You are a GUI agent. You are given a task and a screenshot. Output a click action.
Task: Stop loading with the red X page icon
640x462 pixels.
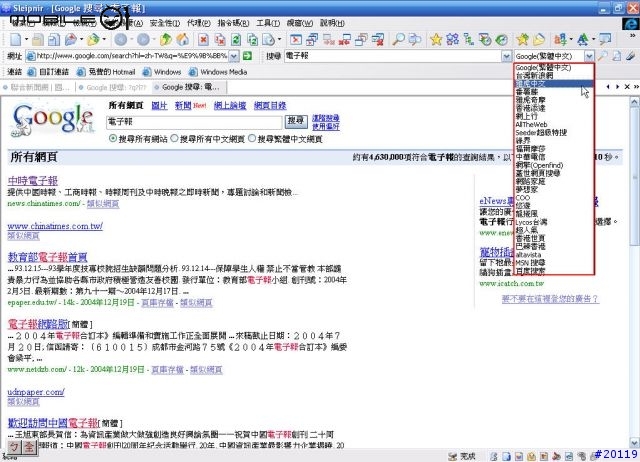[203, 40]
